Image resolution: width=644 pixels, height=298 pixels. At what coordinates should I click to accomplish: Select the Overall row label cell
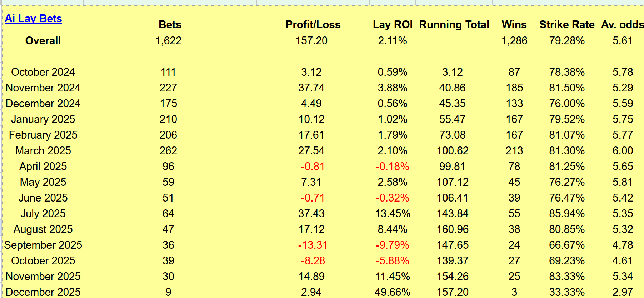click(x=43, y=41)
